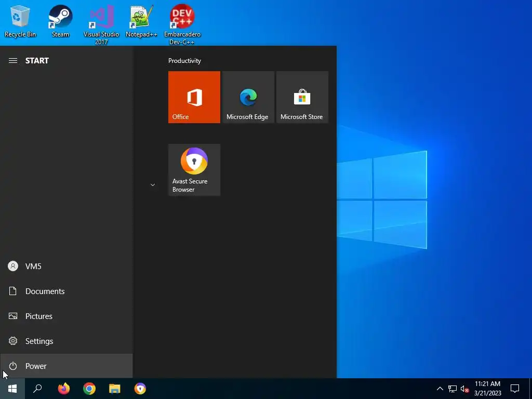532x399 pixels.
Task: Open the Documents folder from Start
Action: [66, 291]
